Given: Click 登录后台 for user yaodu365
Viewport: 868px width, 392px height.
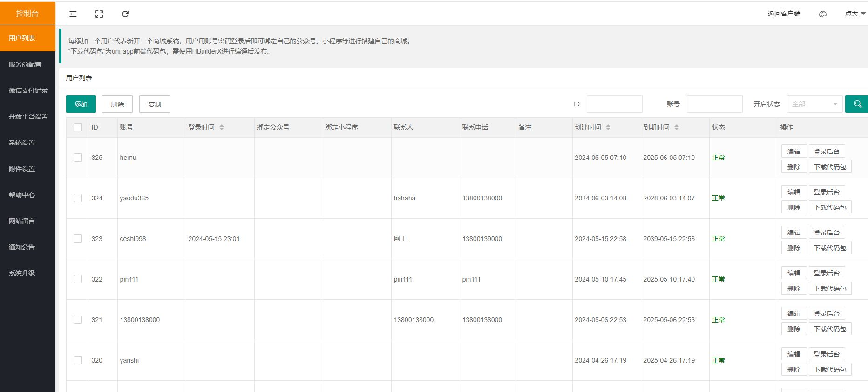Looking at the screenshot, I should tap(826, 192).
